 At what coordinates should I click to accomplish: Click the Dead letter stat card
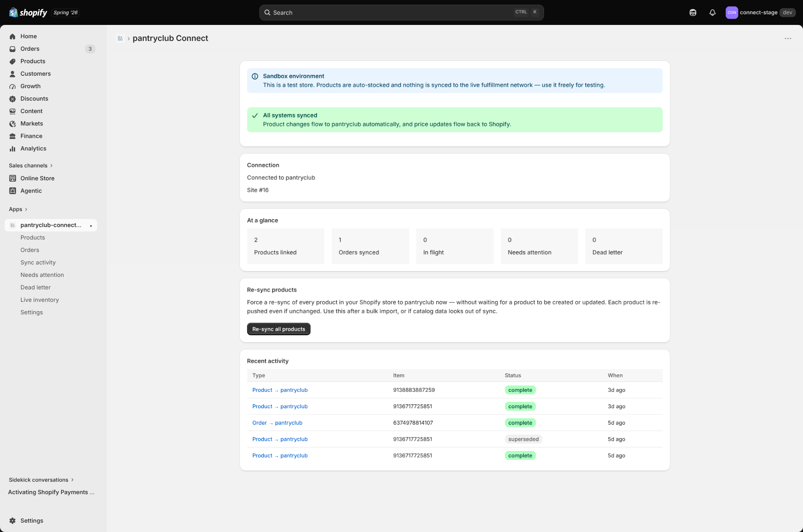pos(624,246)
